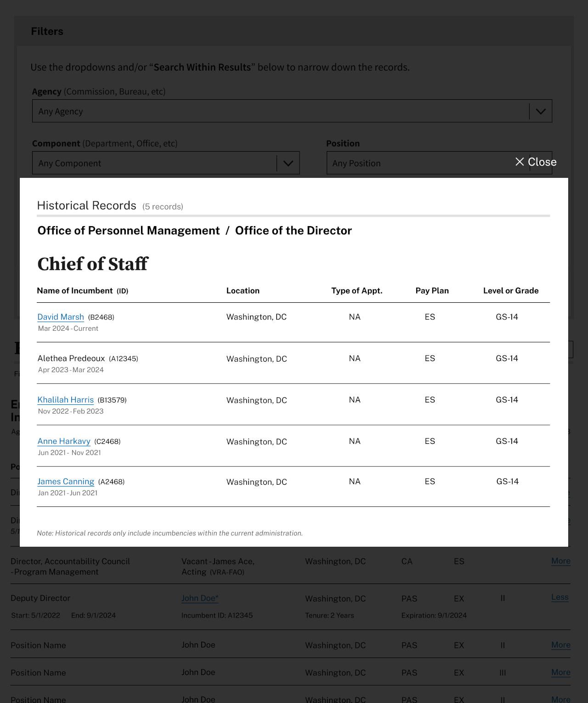The image size is (588, 703).
Task: Click the Component dropdown chevron arrow
Action: (288, 163)
